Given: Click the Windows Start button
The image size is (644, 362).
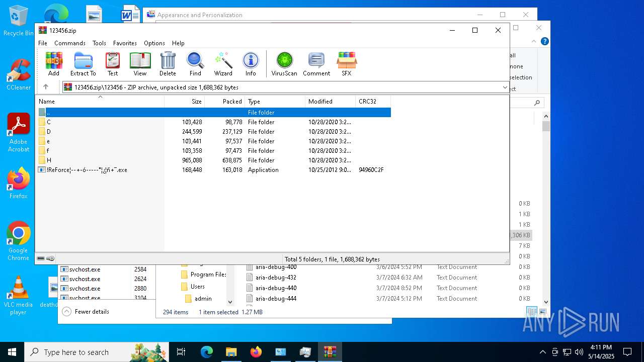Looking at the screenshot, I should pyautogui.click(x=12, y=352).
